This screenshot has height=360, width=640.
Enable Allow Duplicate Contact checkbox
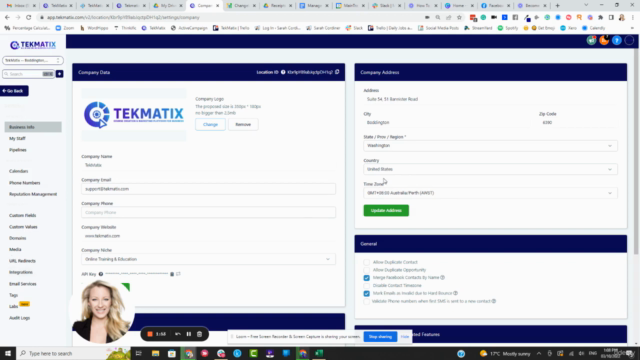coord(367,262)
